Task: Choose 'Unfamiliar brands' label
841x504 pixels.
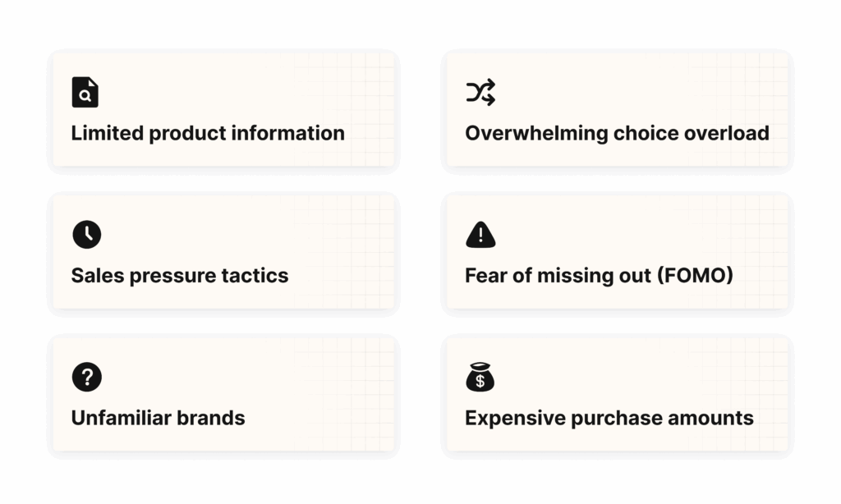Action: pos(158,418)
